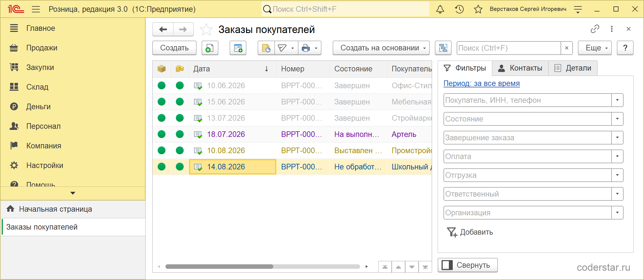The height and width of the screenshot is (280, 644).
Task: Move up one row in list
Action: (398, 267)
